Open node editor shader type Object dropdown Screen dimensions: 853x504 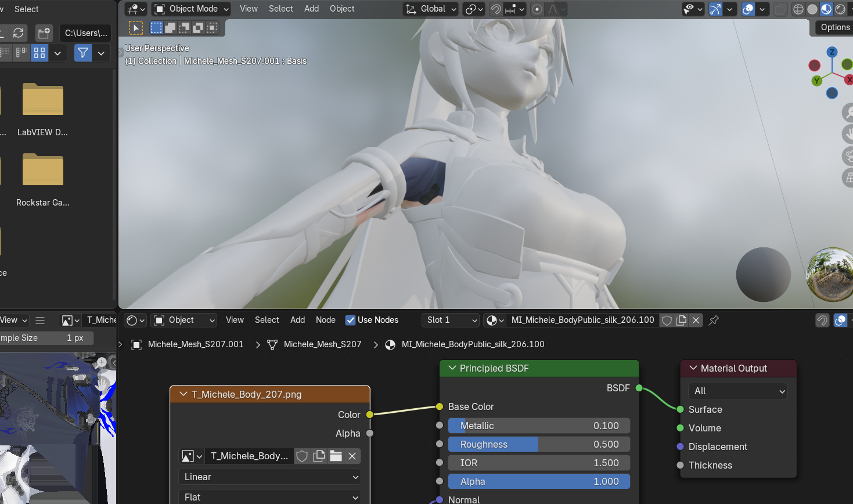pyautogui.click(x=184, y=320)
